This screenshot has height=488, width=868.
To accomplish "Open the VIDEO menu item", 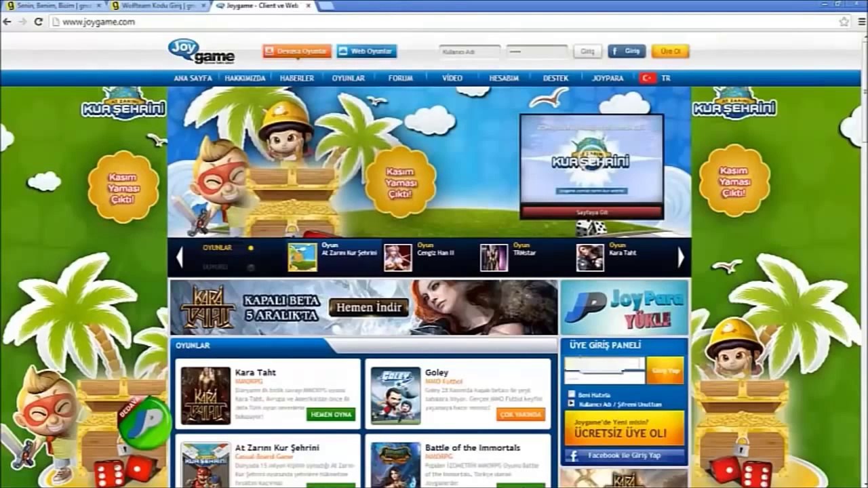I will [452, 78].
